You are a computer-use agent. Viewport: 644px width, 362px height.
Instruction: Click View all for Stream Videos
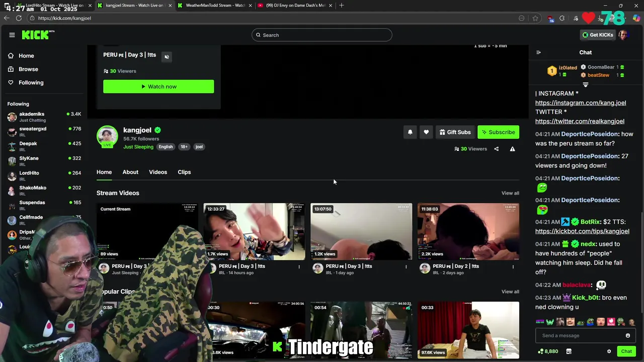click(x=510, y=193)
